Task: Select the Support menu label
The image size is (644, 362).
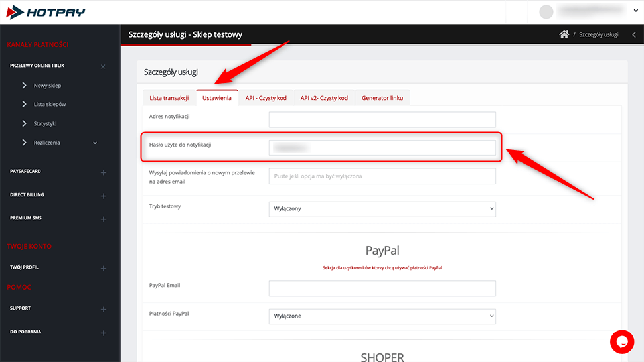Action: 20,308
